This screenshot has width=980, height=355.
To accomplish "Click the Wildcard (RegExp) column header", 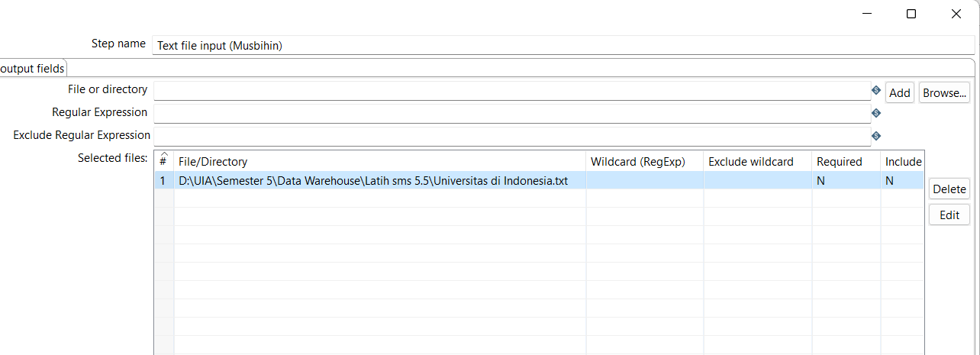I will [645, 162].
